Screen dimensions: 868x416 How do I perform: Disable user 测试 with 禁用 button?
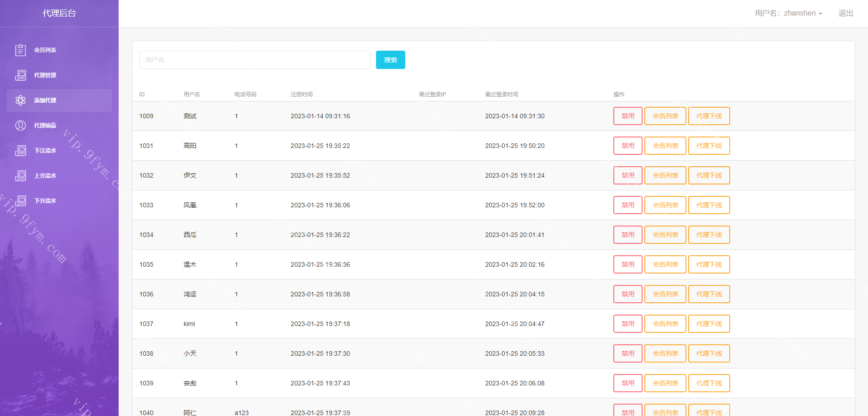coord(627,116)
